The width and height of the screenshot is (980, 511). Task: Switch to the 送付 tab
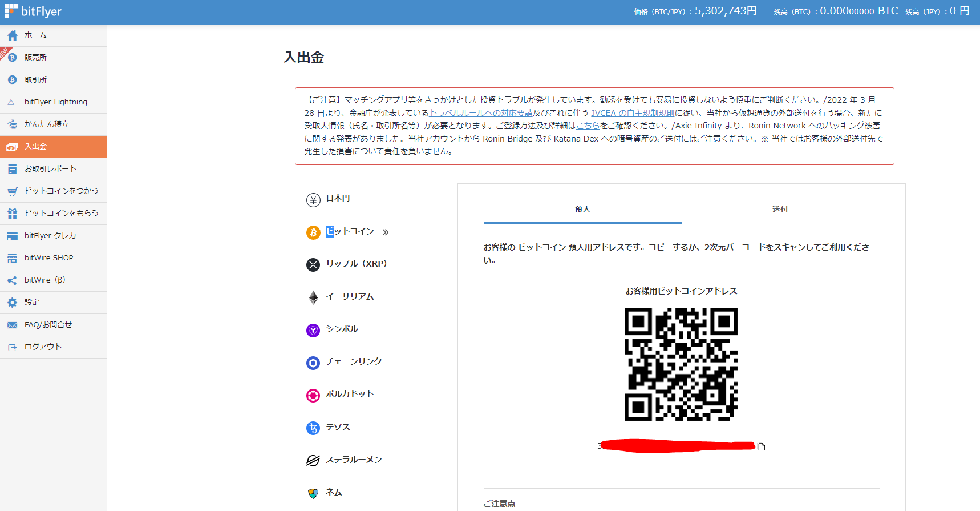[780, 209]
